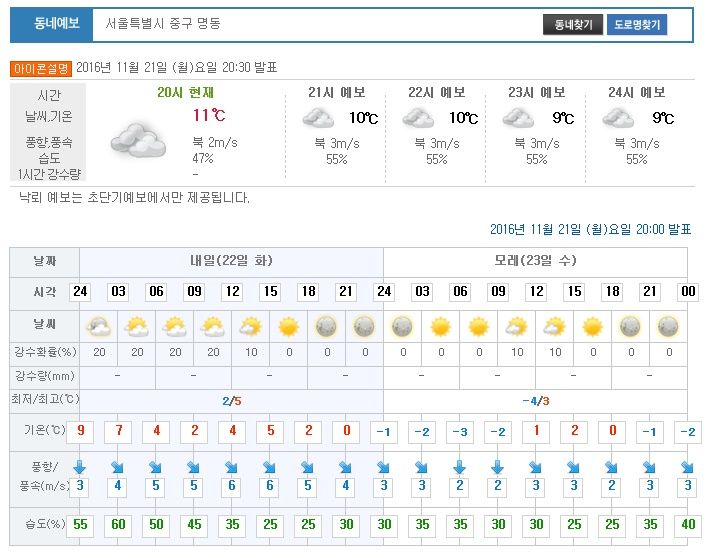Screen dimensions: 711x558
Task: Click tomorrow's 03시 partly cloudy icon
Action: pos(136,326)
